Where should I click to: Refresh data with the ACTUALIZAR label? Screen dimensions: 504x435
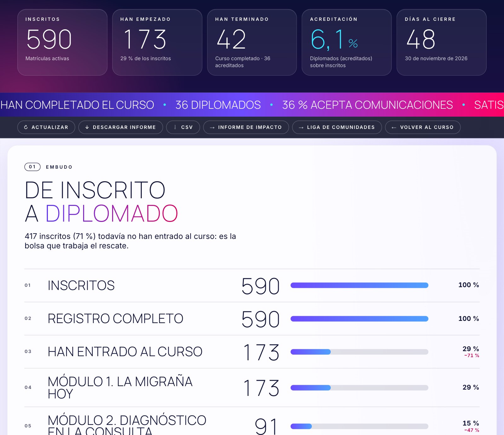pyautogui.click(x=50, y=127)
